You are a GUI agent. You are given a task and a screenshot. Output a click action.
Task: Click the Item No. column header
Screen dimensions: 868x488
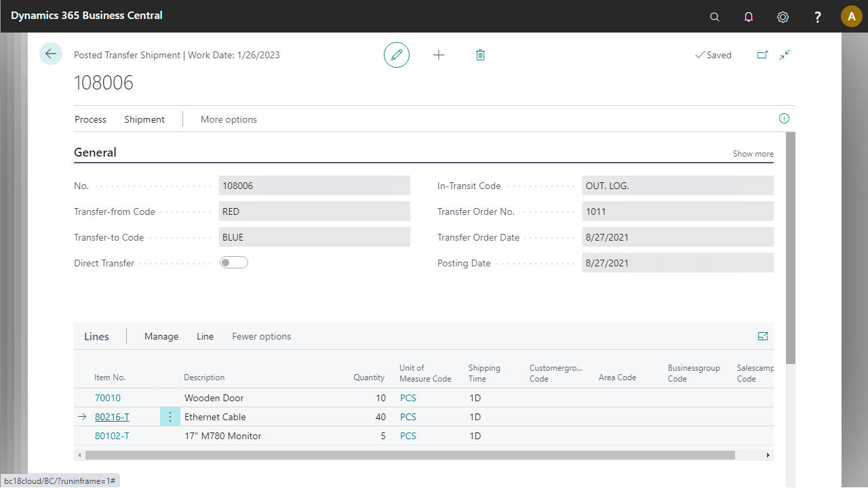[x=110, y=378]
